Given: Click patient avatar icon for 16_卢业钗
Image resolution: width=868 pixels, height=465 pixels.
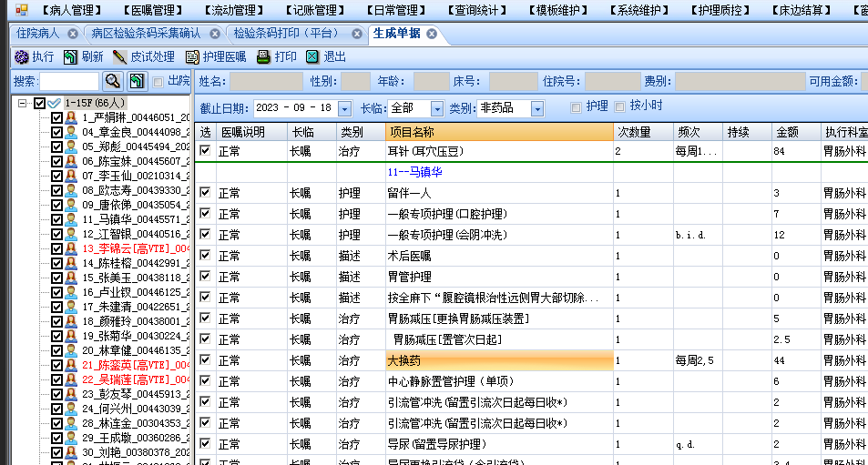Looking at the screenshot, I should [x=71, y=292].
